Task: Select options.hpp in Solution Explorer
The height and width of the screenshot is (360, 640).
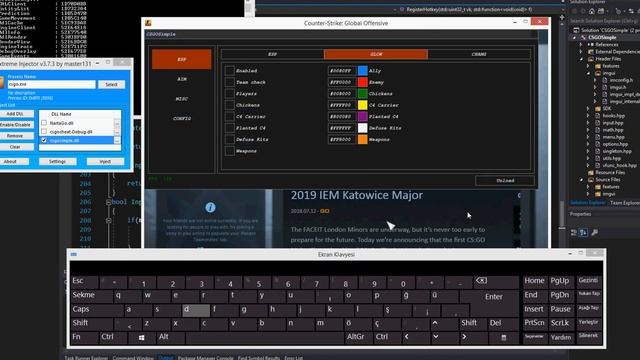Action: tap(615, 144)
